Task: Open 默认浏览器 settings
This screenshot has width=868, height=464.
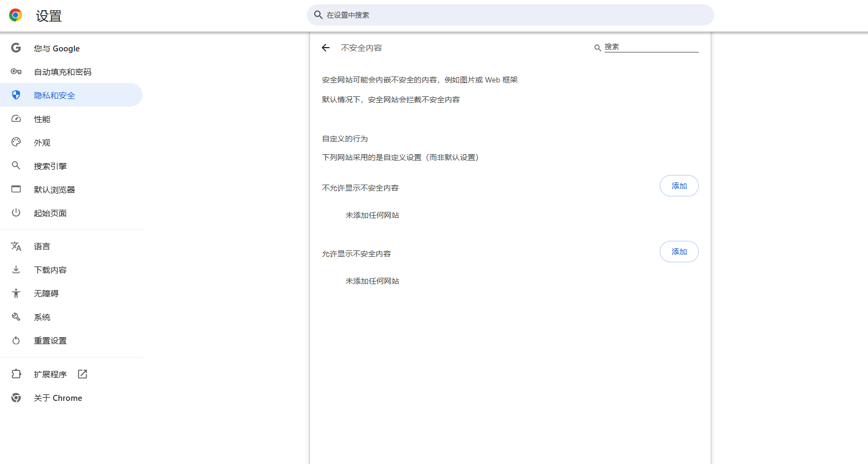Action: point(71,189)
